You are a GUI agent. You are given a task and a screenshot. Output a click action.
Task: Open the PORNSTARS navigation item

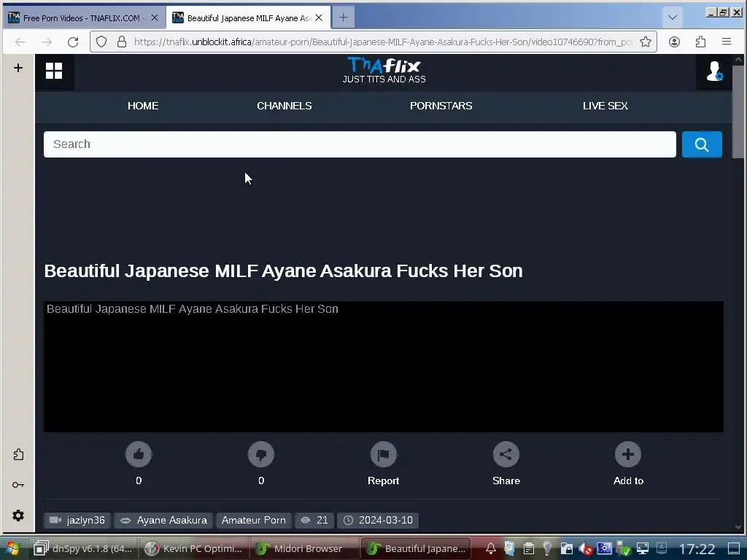(441, 106)
